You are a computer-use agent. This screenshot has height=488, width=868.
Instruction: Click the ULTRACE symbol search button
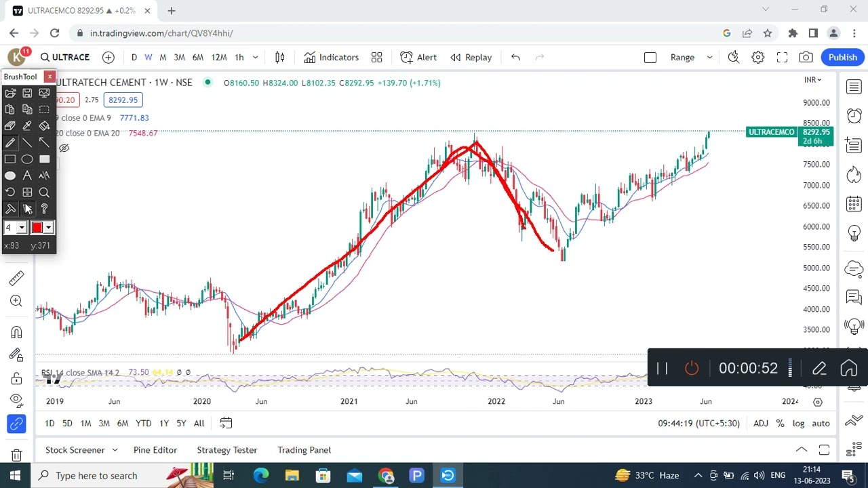point(64,58)
